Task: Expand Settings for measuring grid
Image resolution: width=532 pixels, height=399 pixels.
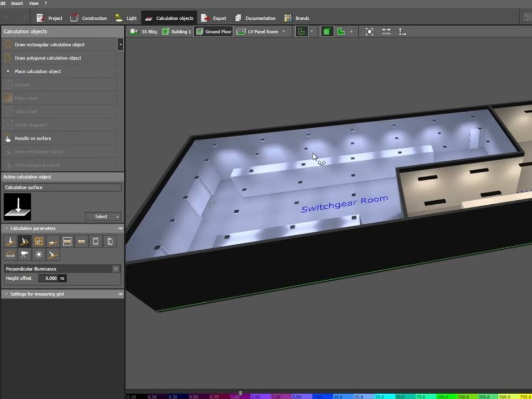Action: pos(37,294)
